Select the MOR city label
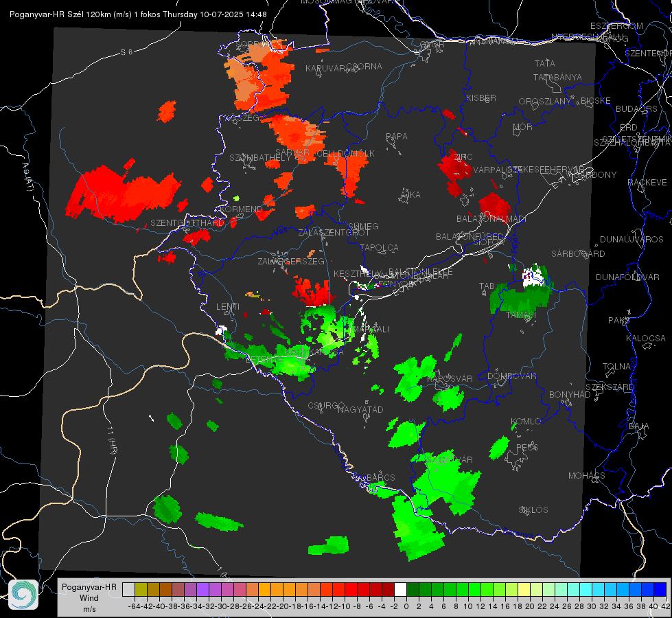Viewport: 672px width, 618px height. coord(523,126)
